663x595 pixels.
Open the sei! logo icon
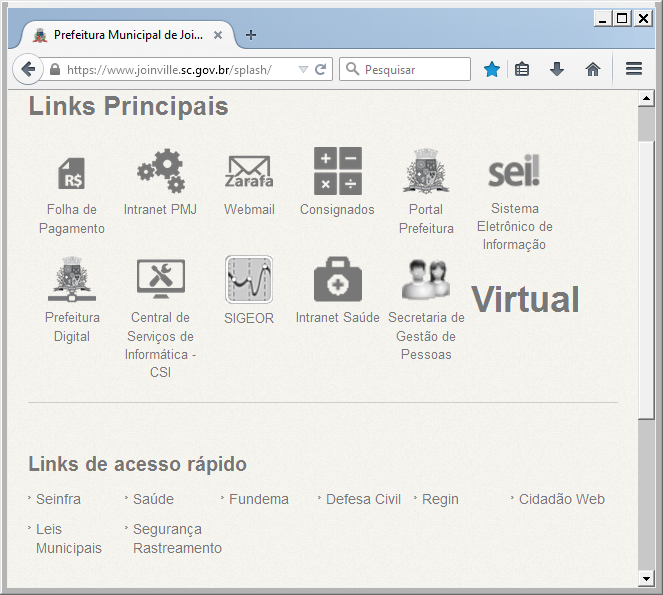click(x=514, y=171)
